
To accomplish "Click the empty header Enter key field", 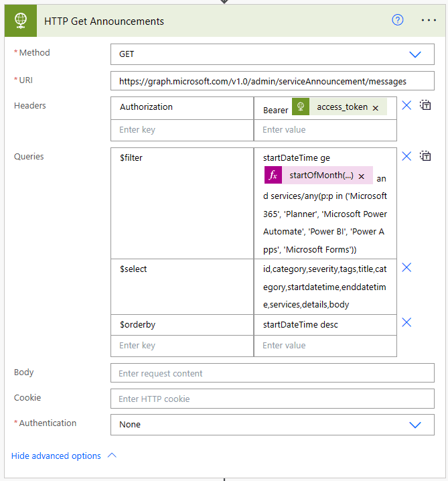I will [x=182, y=130].
